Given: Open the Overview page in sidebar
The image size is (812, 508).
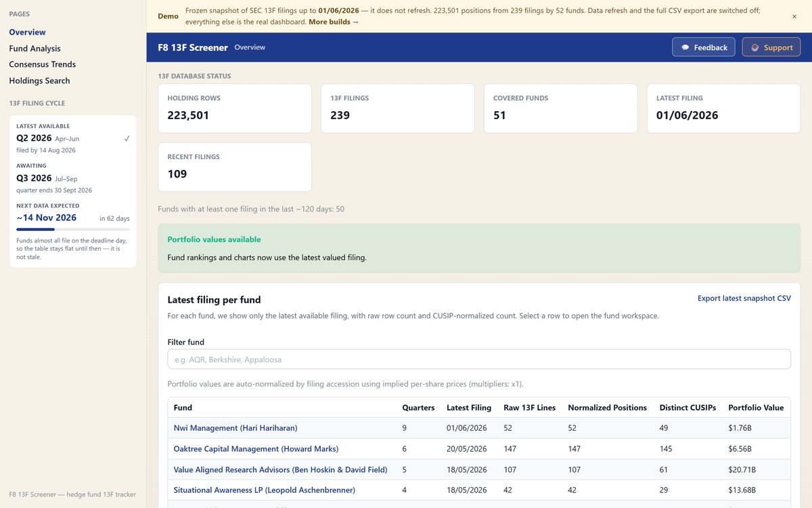Looking at the screenshot, I should 28,32.
